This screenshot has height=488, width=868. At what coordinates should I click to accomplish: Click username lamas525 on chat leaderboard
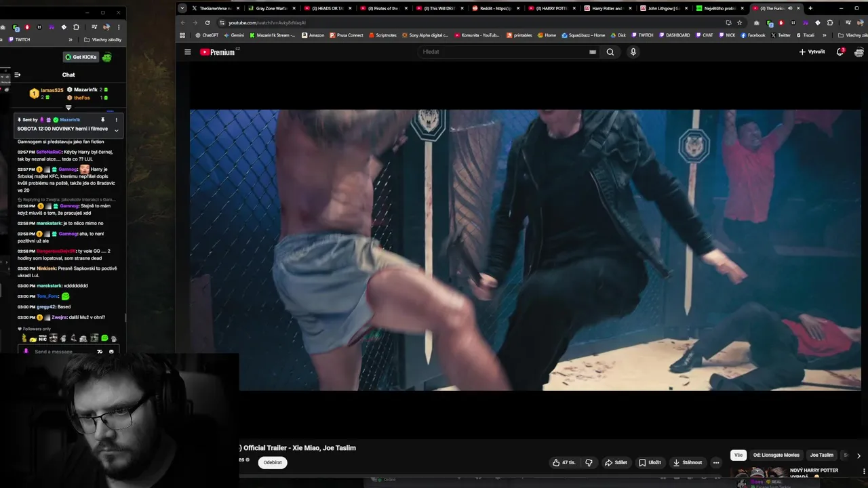[x=52, y=90]
